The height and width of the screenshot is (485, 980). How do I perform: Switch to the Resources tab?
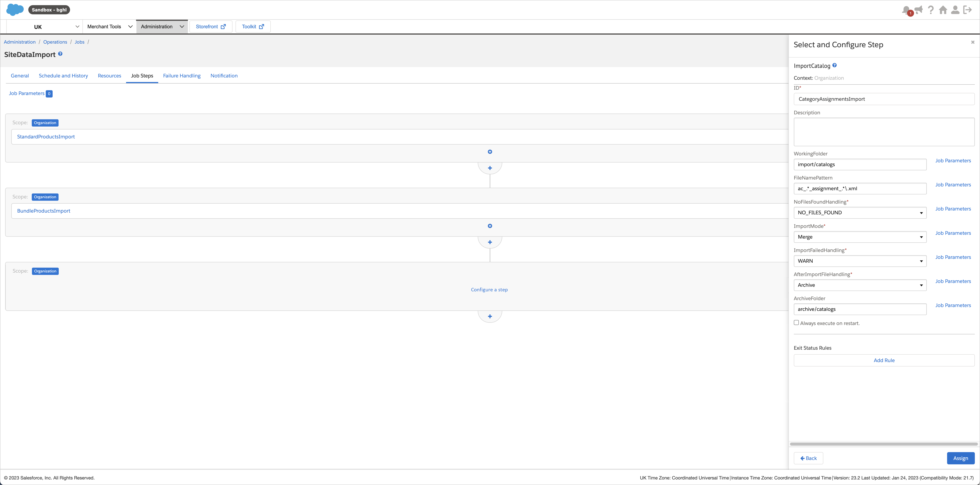click(109, 76)
